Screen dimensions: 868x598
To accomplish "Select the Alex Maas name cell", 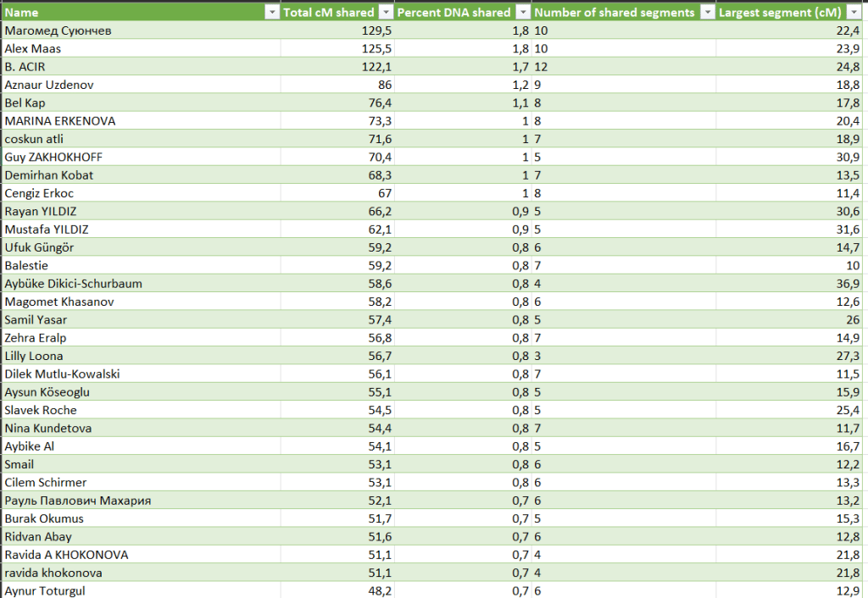I will click(x=33, y=48).
